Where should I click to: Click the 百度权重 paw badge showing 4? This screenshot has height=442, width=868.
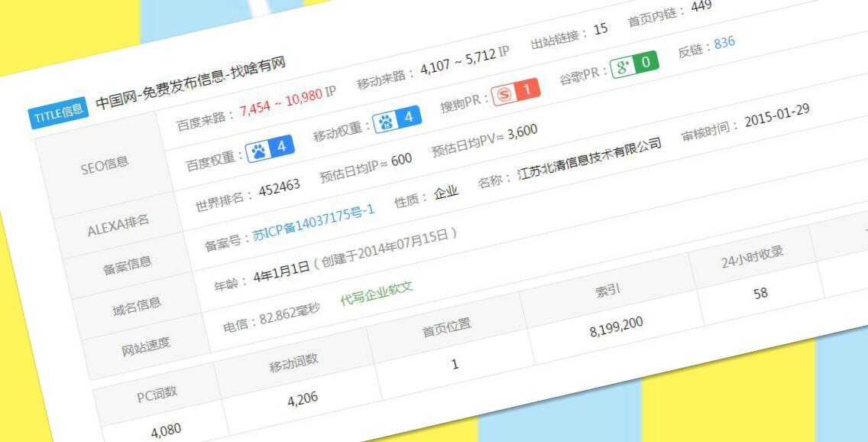(270, 148)
